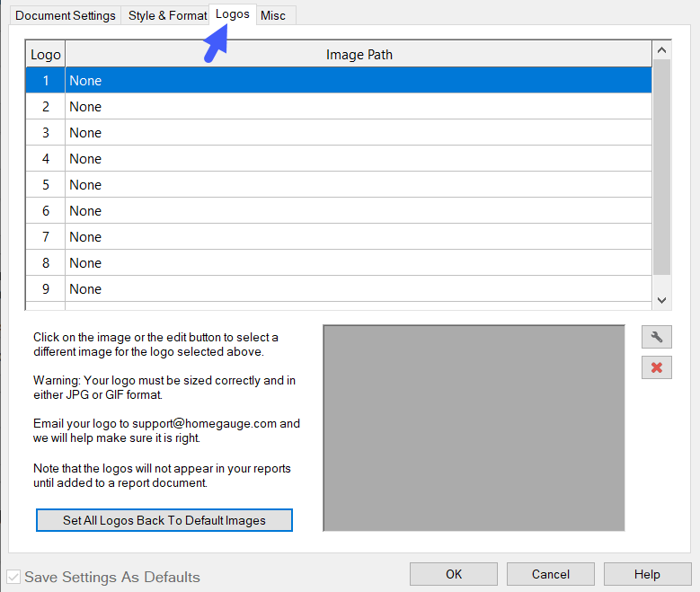Click the logo list vertical scrollbar thumb

click(661, 167)
